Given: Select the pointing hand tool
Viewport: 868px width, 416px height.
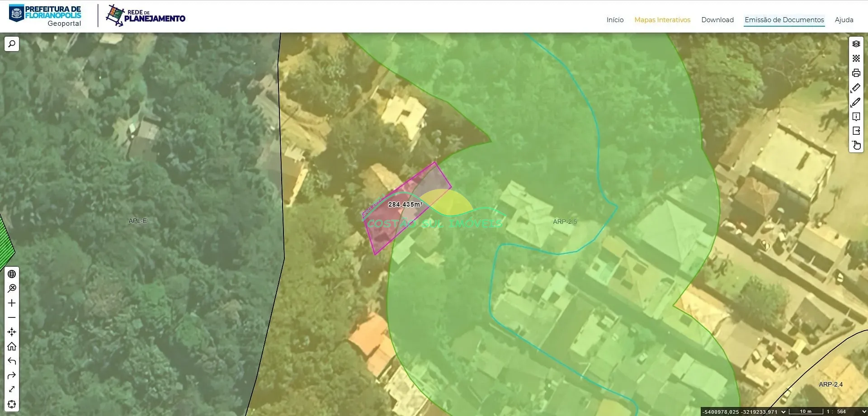Looking at the screenshot, I should point(856,145).
